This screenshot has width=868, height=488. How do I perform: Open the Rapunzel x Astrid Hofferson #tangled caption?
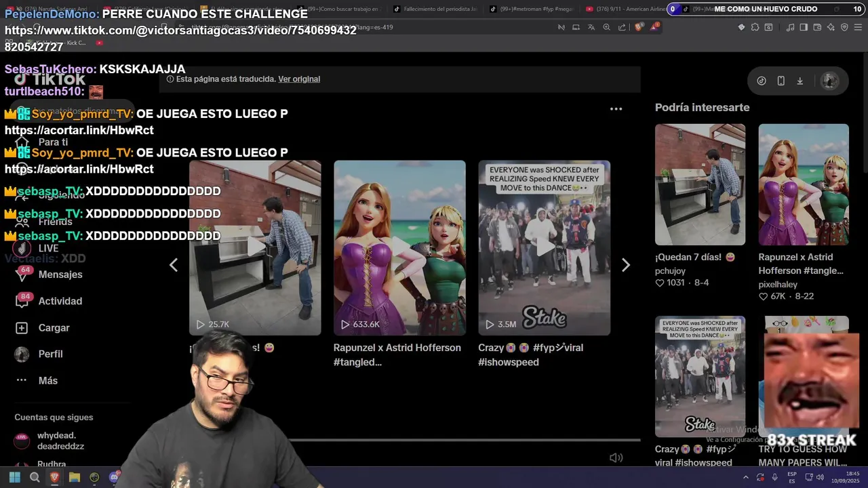pos(397,354)
